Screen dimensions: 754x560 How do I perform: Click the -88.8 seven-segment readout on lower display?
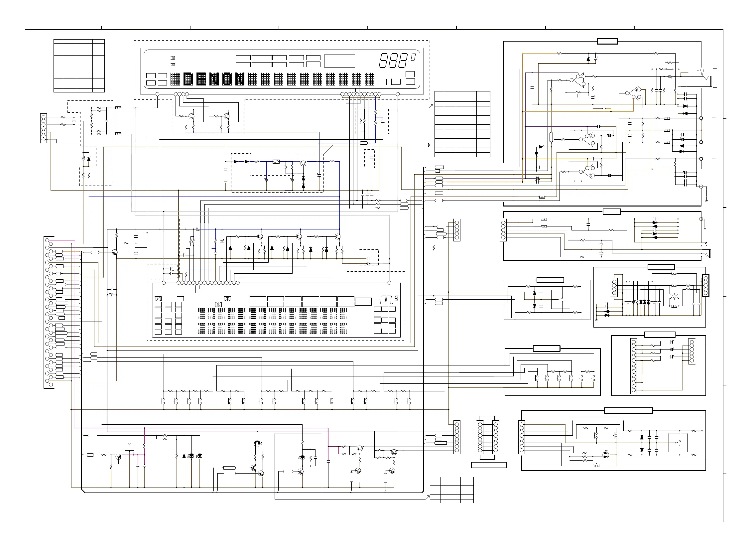coord(386,300)
